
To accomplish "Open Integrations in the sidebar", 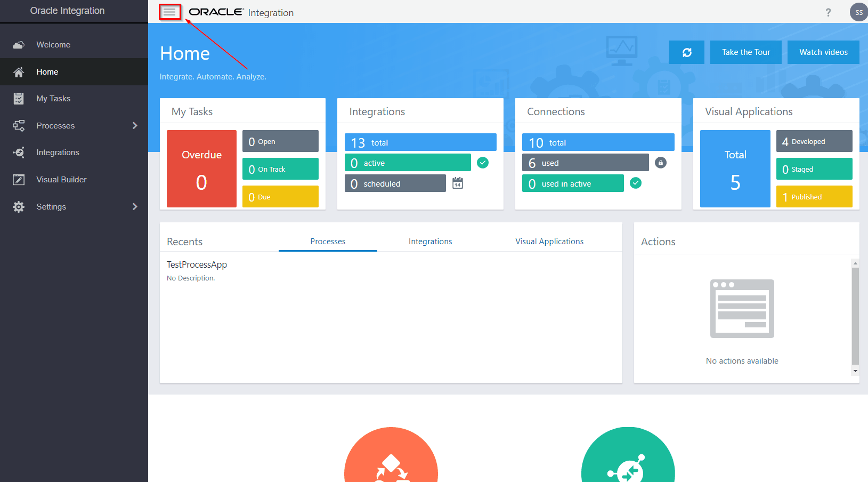I will [x=74, y=152].
